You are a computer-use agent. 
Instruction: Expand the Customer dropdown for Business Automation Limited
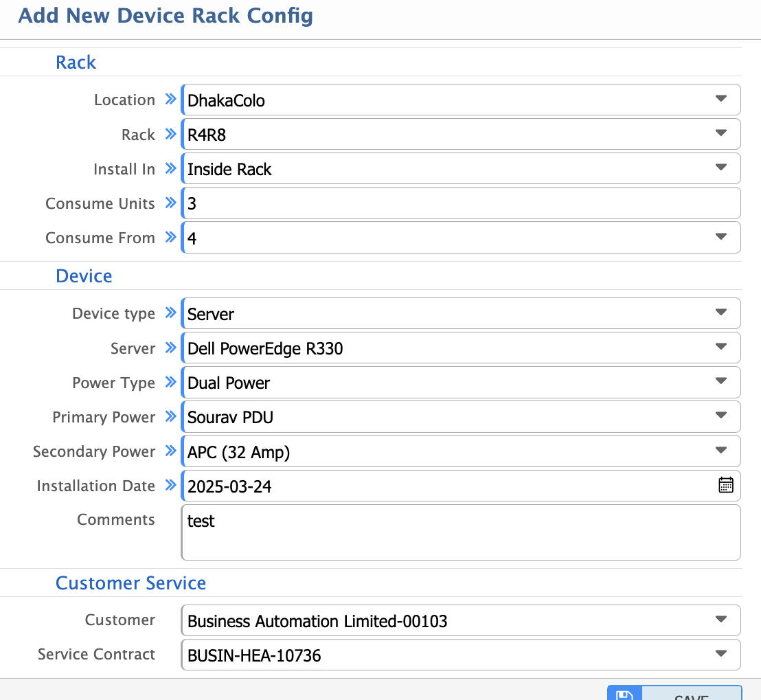(721, 619)
